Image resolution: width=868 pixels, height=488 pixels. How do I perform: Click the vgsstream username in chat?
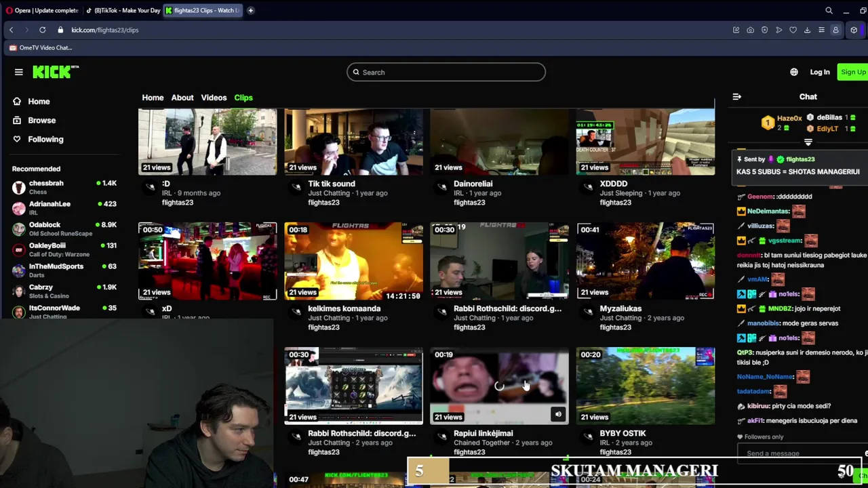785,241
